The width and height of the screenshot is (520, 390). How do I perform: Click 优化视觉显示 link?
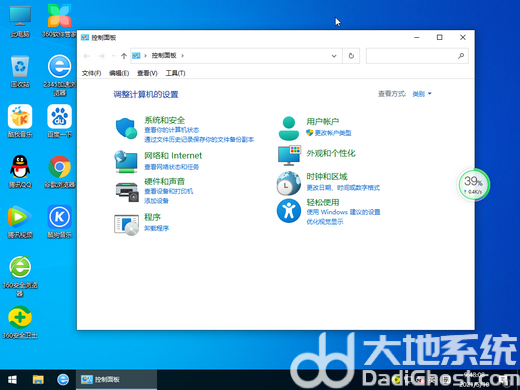(325, 222)
